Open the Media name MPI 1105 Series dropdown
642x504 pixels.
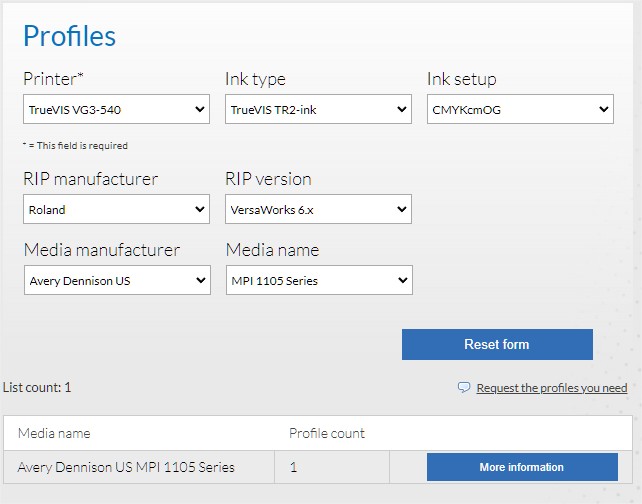(319, 280)
